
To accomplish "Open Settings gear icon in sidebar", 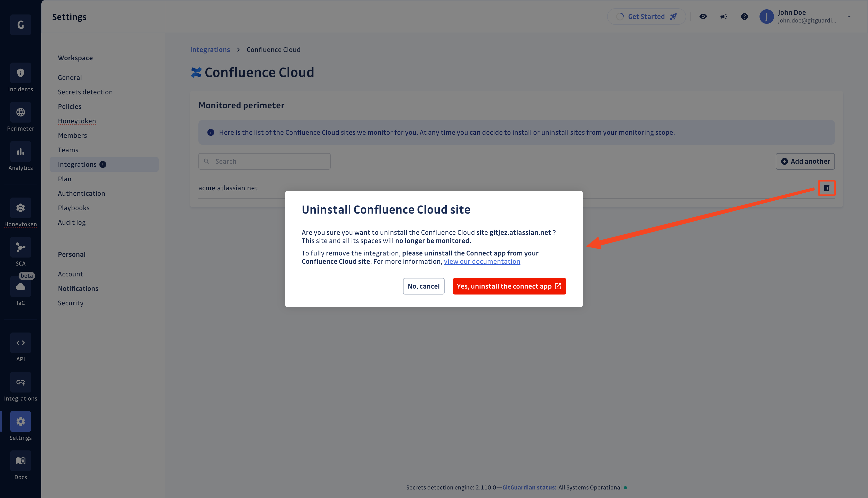I will (20, 421).
